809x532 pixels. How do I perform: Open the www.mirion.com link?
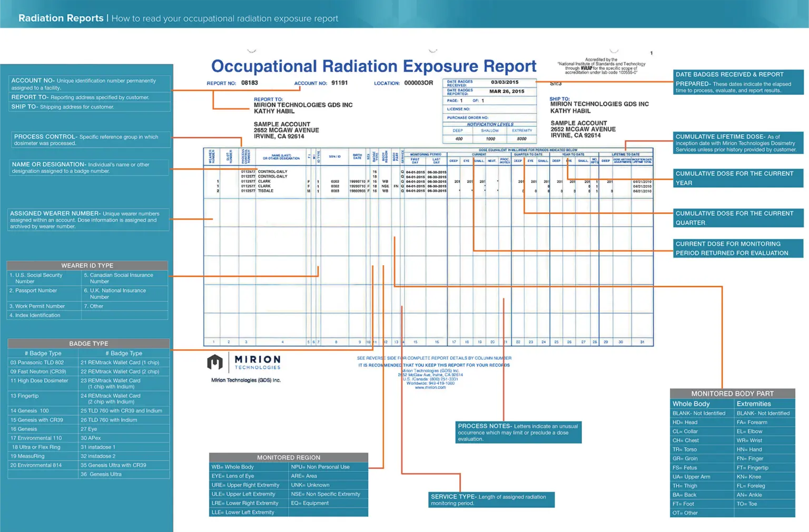[430, 387]
